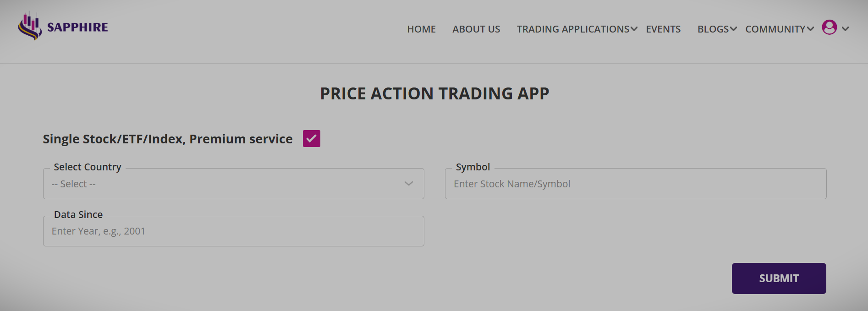Screen dimensions: 868x311
Task: Navigate to the HOME menu item
Action: (x=421, y=28)
